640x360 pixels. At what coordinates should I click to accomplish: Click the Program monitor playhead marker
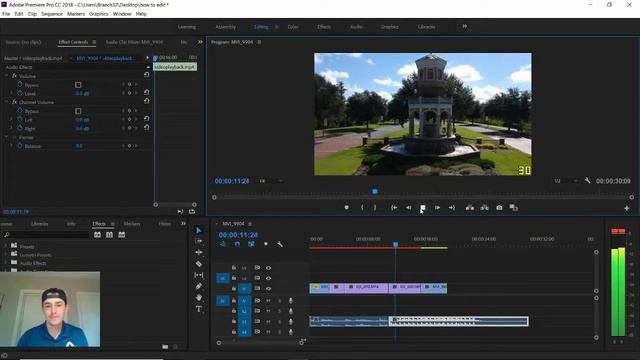point(375,191)
